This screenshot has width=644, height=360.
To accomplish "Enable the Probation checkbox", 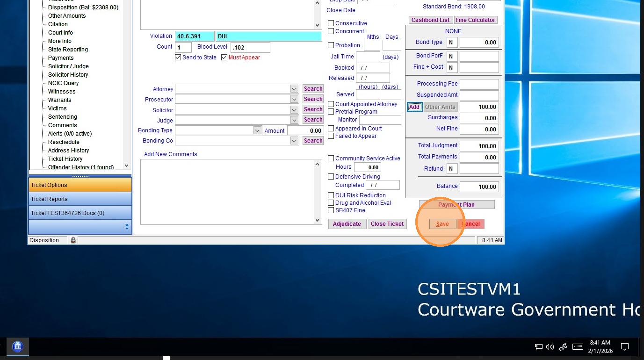I will click(331, 45).
